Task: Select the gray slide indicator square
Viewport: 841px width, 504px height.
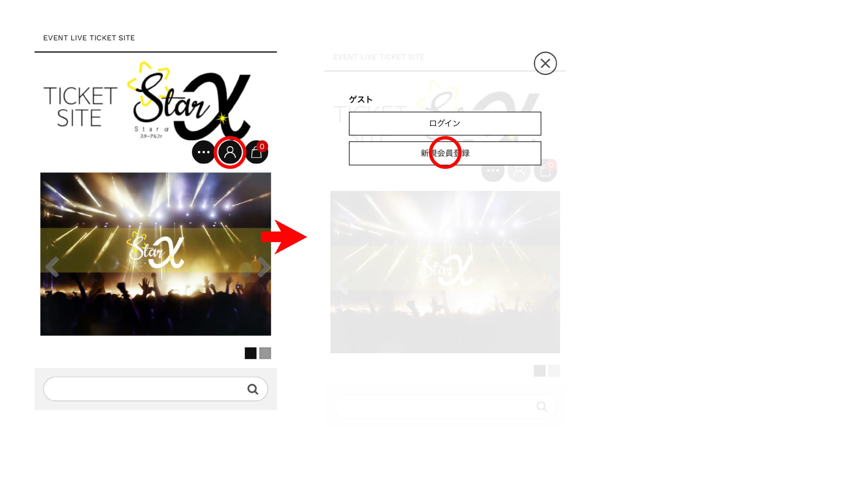Action: pyautogui.click(x=265, y=353)
